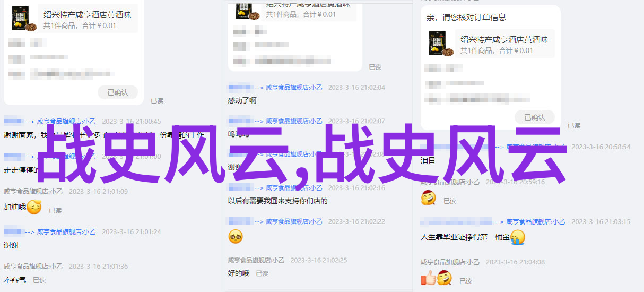
Task: Open sender link 咸亨食品旗舰店:小乙 at 21:03:15
Action: (536, 222)
